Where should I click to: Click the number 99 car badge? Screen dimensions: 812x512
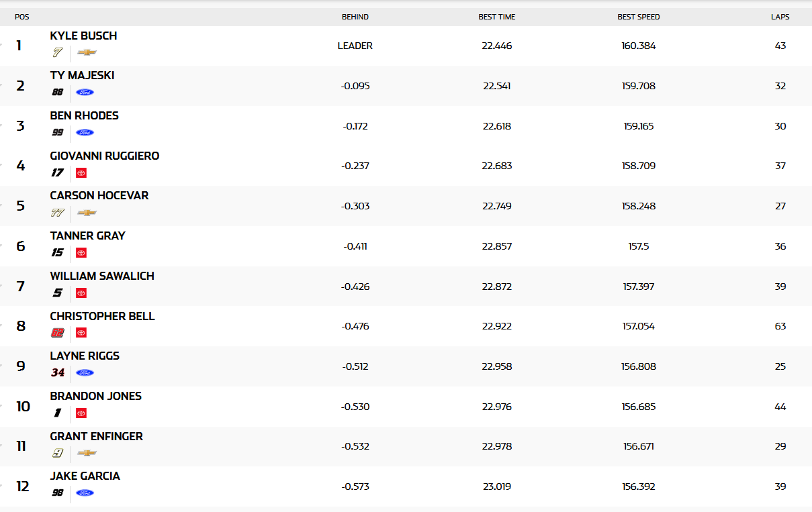point(58,132)
